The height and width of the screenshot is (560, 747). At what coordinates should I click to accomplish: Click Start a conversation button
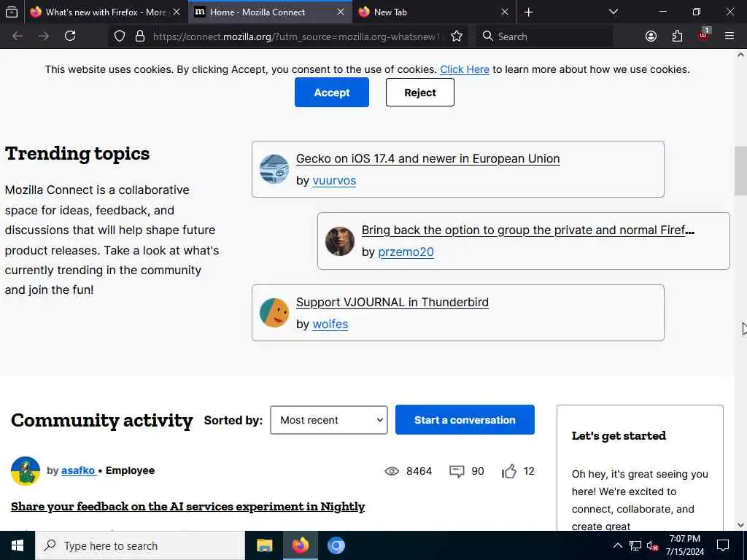coord(465,420)
